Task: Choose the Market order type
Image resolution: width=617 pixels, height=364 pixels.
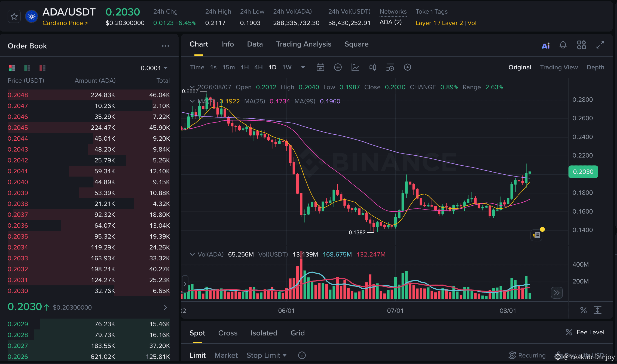Action: [x=226, y=355]
